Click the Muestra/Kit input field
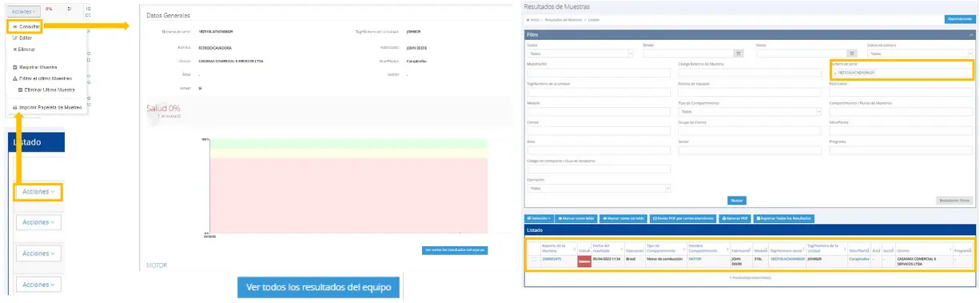 point(599,73)
